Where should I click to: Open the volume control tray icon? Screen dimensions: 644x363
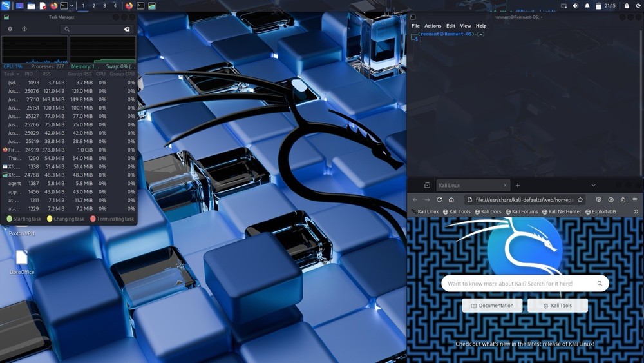[x=575, y=6]
